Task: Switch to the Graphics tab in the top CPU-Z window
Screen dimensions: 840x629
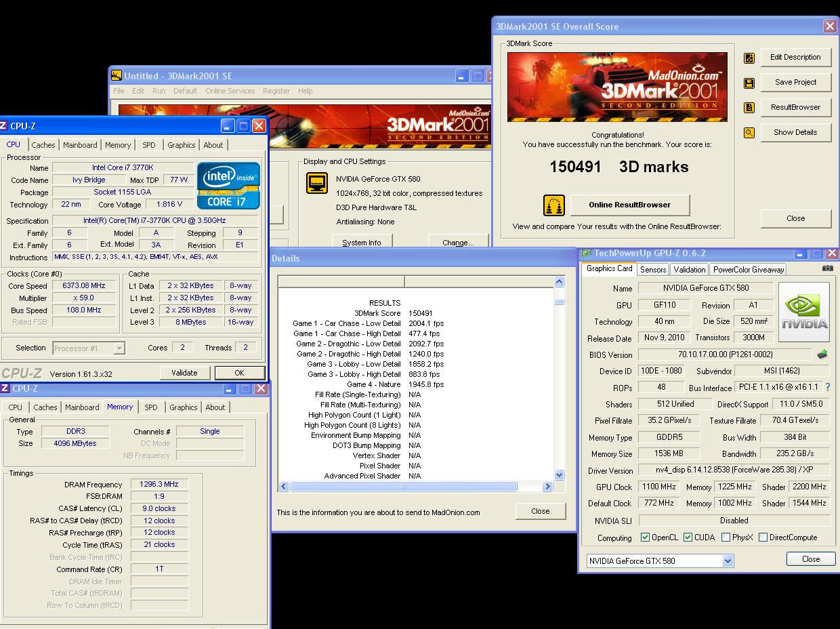Action: tap(182, 145)
